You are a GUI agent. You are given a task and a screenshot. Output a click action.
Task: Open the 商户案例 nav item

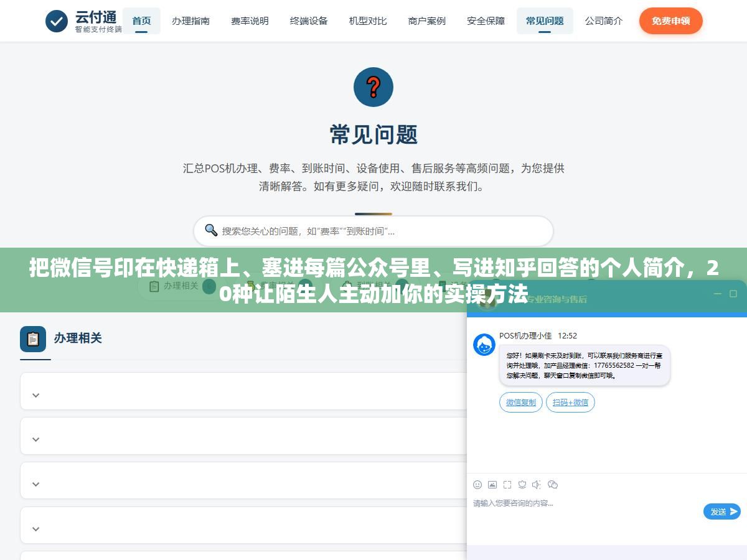pyautogui.click(x=426, y=21)
